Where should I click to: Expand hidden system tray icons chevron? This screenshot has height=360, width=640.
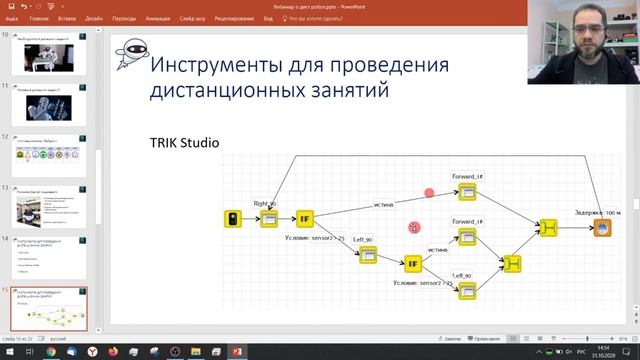click(x=539, y=351)
